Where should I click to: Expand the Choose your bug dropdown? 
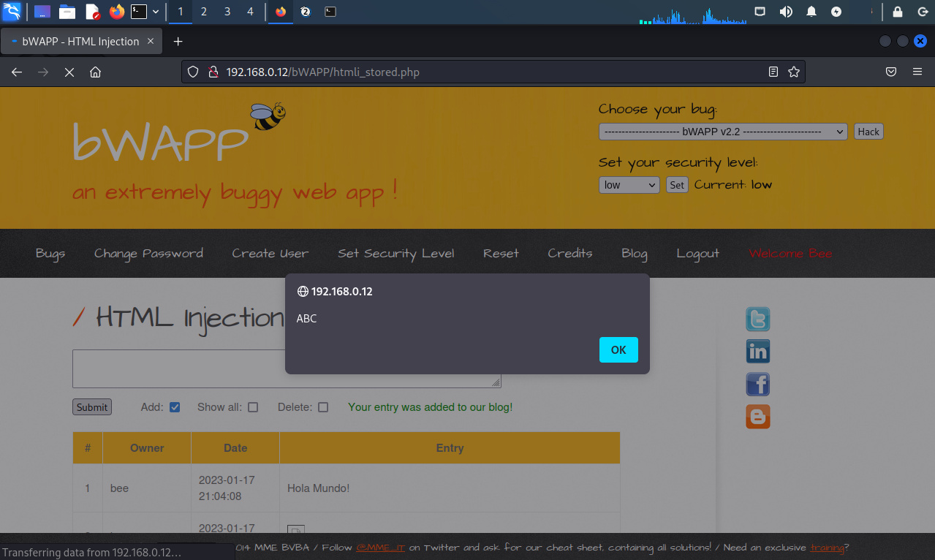(x=722, y=132)
